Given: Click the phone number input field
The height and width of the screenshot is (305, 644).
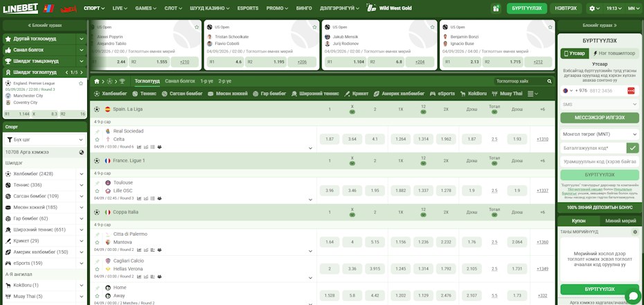Looking at the screenshot, I should pos(607,91).
